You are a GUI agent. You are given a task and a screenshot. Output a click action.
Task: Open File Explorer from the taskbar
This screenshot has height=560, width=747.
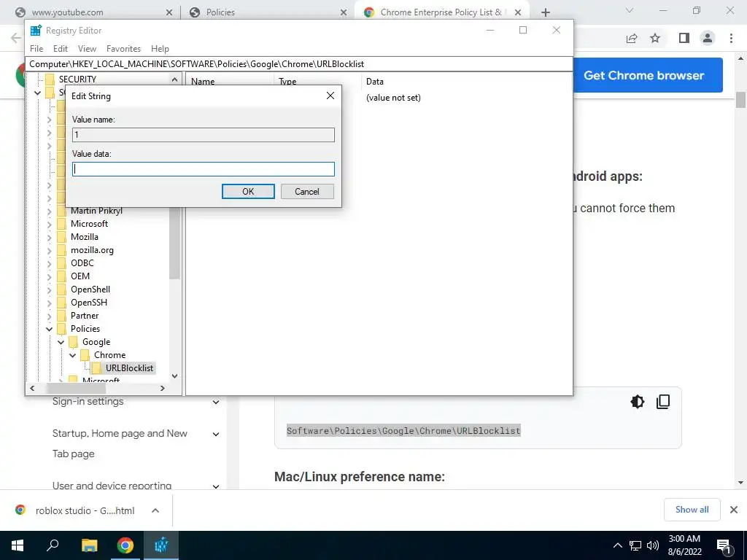click(x=89, y=545)
